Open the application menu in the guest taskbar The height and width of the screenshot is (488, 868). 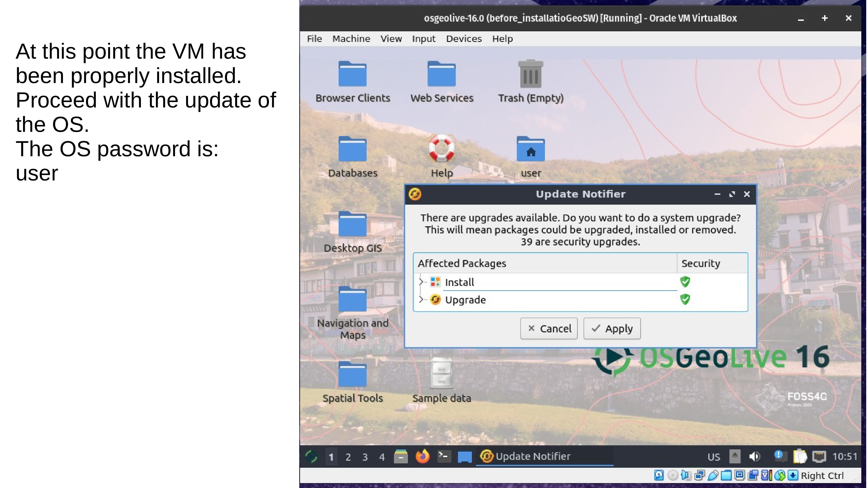click(311, 457)
